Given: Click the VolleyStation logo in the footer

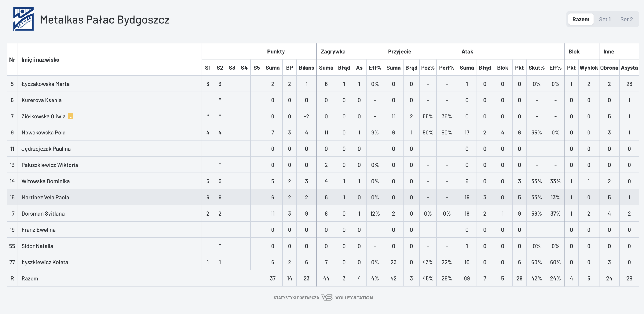Looking at the screenshot, I should (348, 297).
